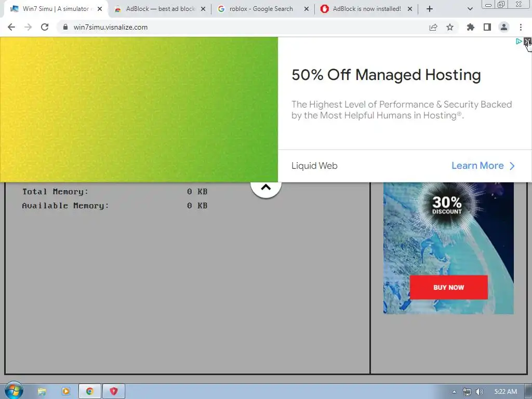Open the Extensions puzzle icon

[471, 27]
